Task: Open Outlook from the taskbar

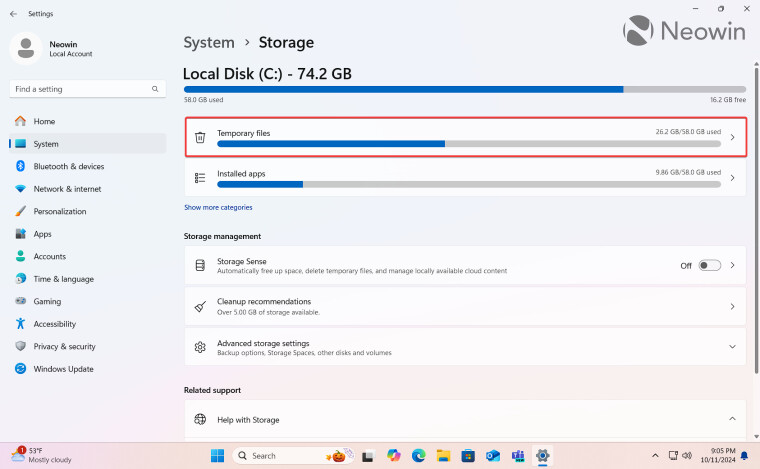Action: pos(493,456)
